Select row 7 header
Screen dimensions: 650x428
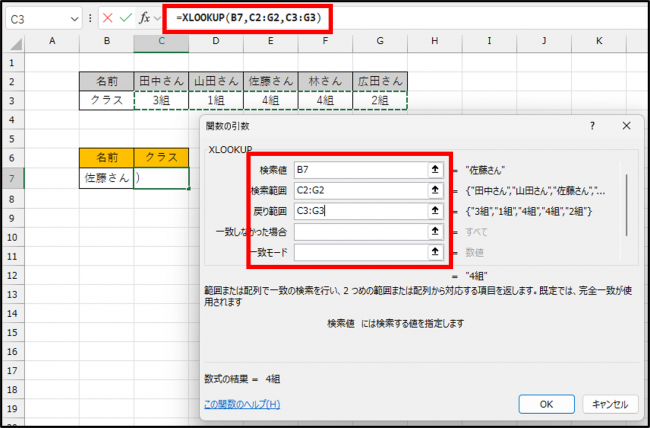[12, 178]
